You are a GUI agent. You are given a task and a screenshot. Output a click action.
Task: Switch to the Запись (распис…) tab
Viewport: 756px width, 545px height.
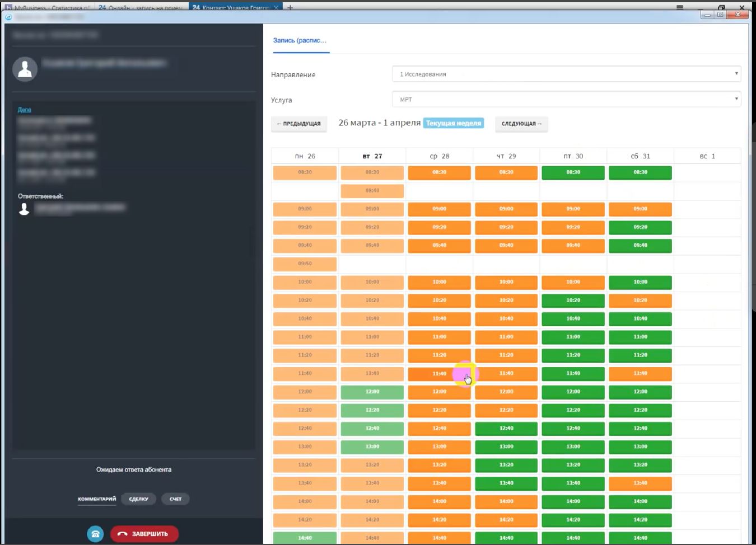300,40
